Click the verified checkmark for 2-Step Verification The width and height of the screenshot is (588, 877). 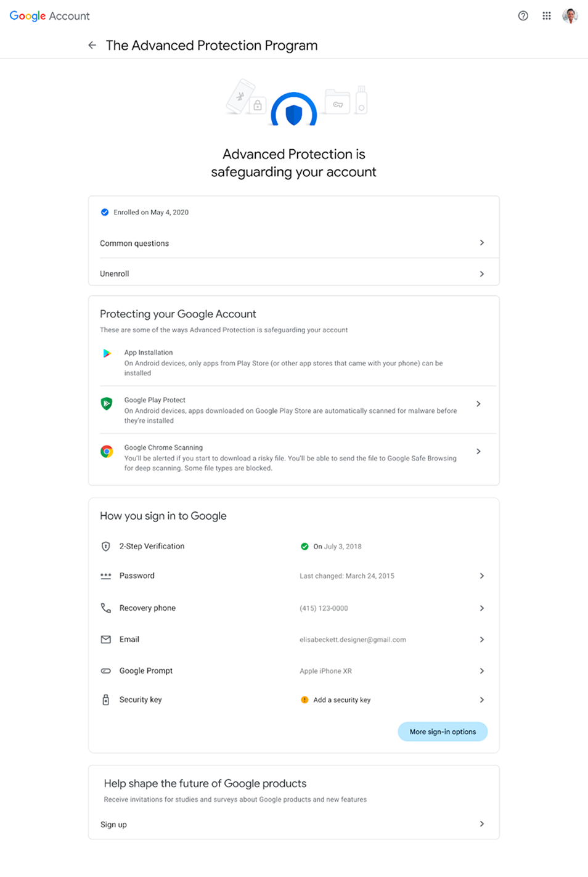pyautogui.click(x=304, y=546)
